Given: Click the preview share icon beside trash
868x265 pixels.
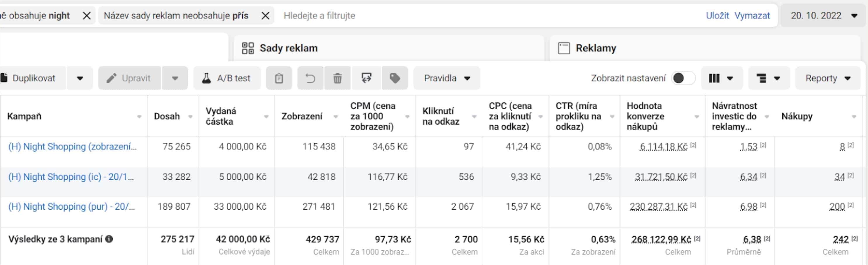Looking at the screenshot, I should [x=366, y=78].
